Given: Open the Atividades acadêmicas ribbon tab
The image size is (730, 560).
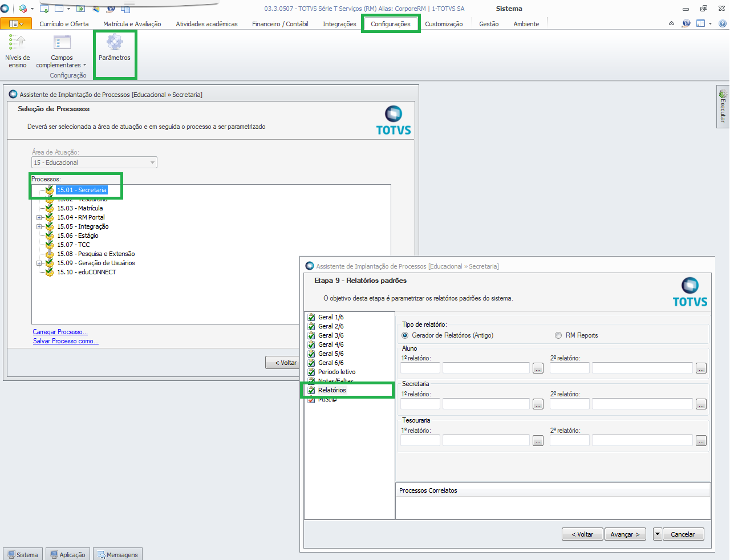Looking at the screenshot, I should click(206, 24).
